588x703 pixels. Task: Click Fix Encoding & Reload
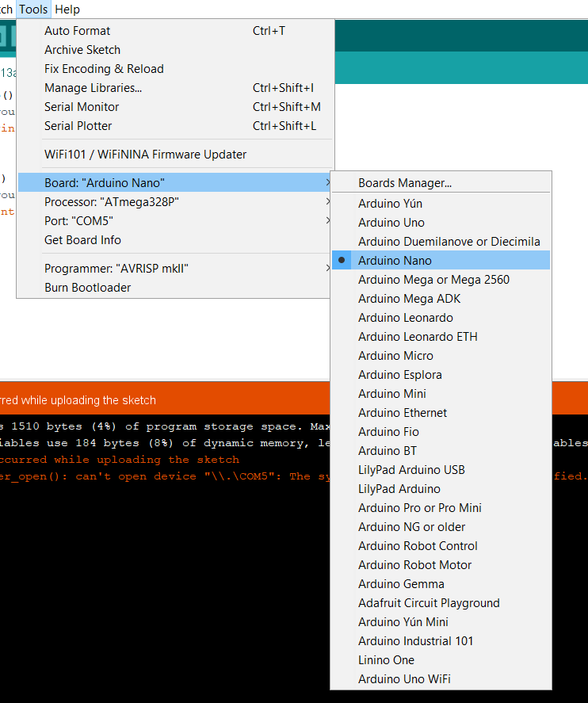[175, 69]
